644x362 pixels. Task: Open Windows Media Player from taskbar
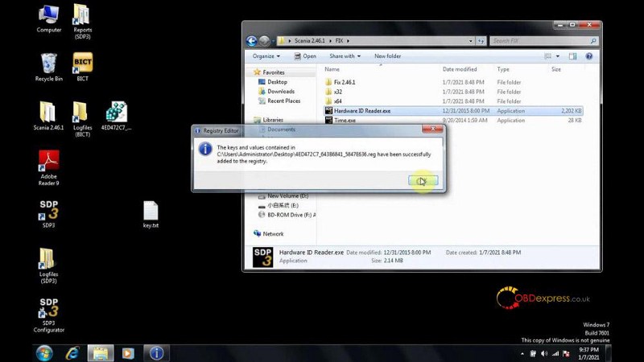tap(128, 353)
